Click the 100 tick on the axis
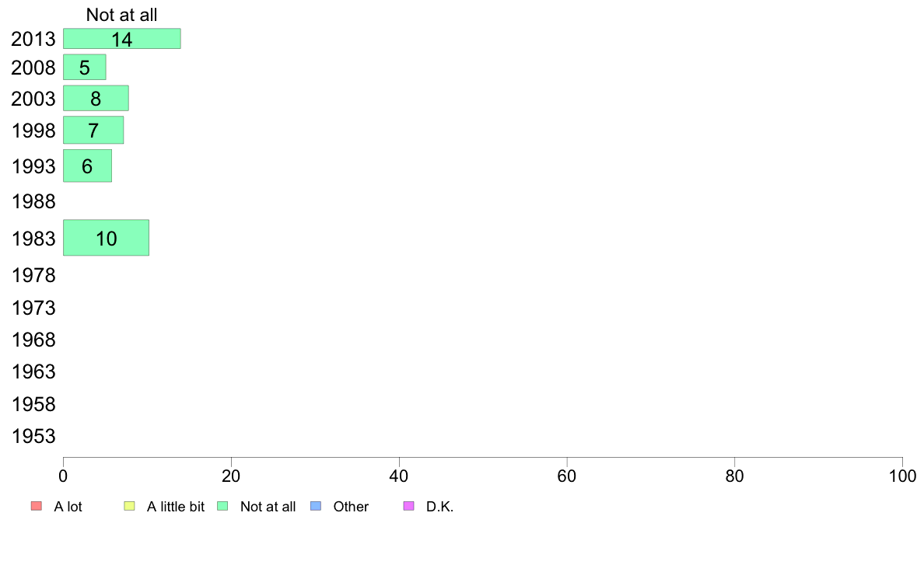This screenshot has width=924, height=572. [902, 476]
